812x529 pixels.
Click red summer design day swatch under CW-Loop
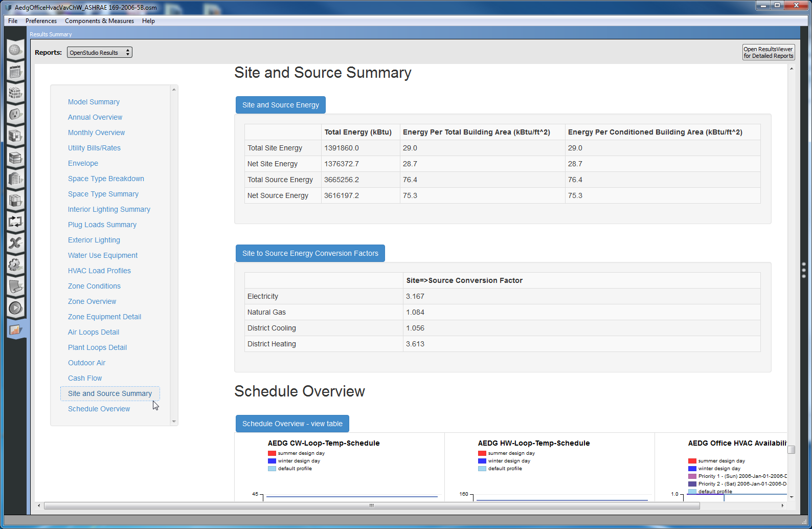(x=272, y=453)
